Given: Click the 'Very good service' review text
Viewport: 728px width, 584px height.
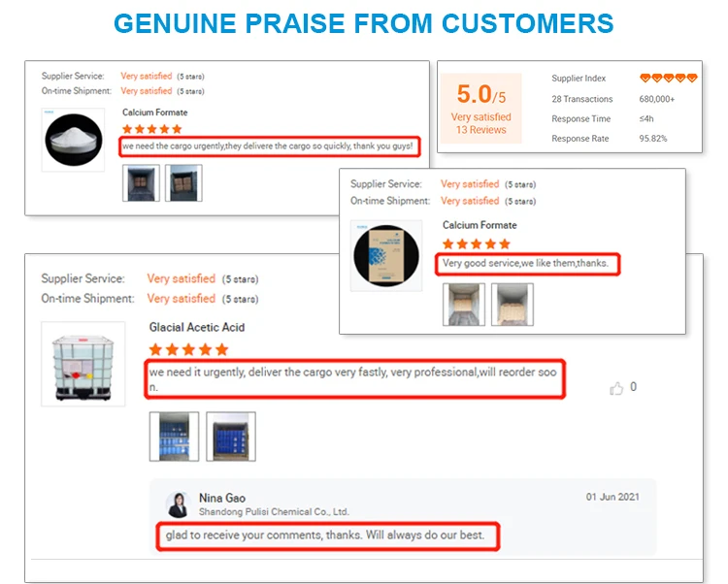Looking at the screenshot, I should point(525,264).
